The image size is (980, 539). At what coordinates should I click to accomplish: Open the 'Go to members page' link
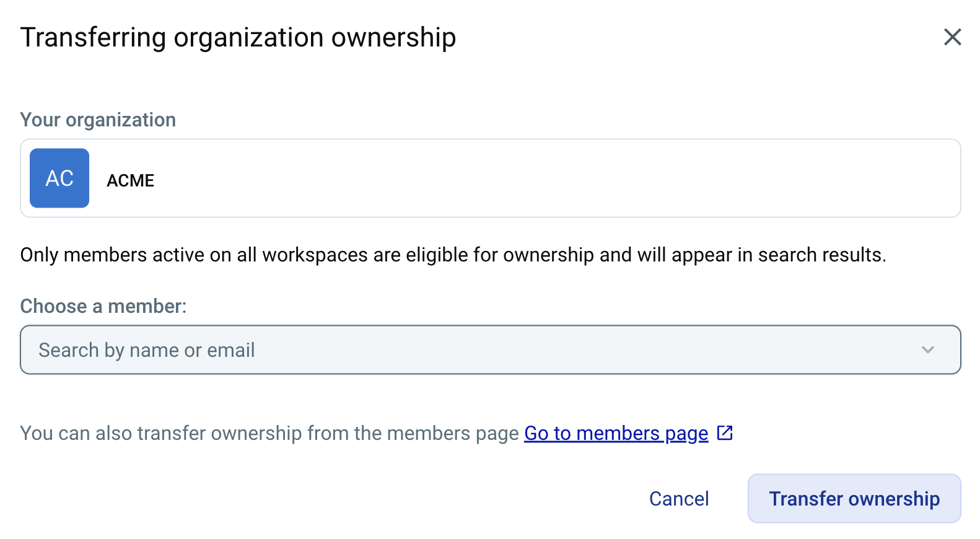[x=616, y=433]
